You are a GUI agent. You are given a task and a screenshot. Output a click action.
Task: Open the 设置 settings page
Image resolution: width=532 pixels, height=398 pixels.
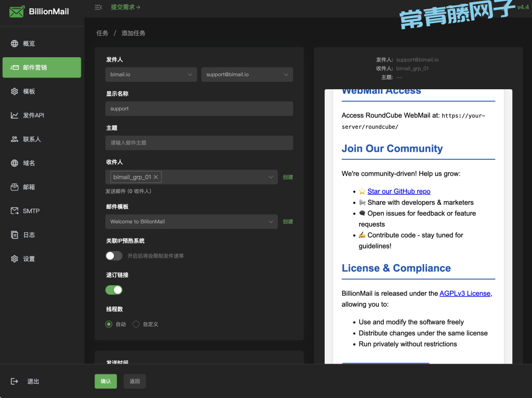pyautogui.click(x=42, y=259)
